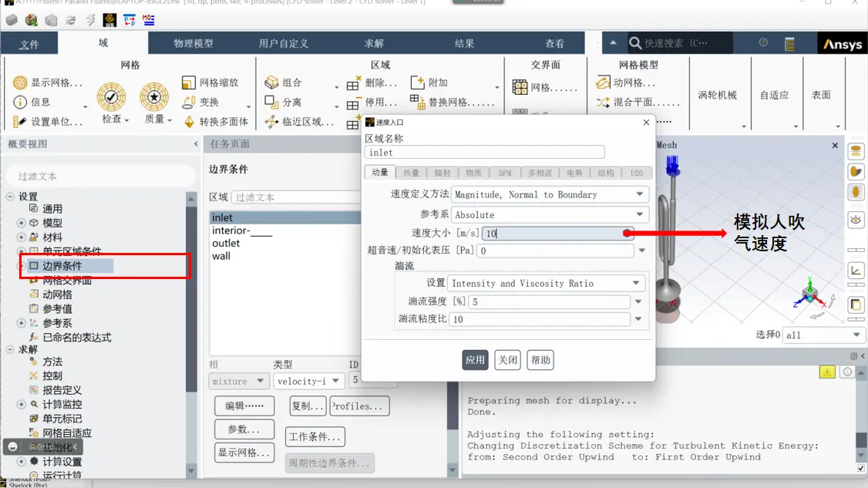Switch to 物理模型 ribbon tab
The height and width of the screenshot is (488, 868).
point(193,43)
